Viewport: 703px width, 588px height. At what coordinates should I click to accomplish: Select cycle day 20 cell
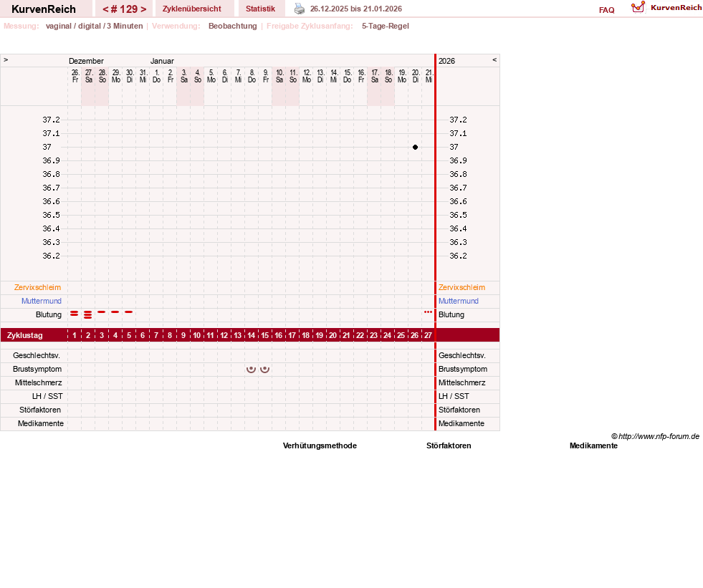pos(333,335)
